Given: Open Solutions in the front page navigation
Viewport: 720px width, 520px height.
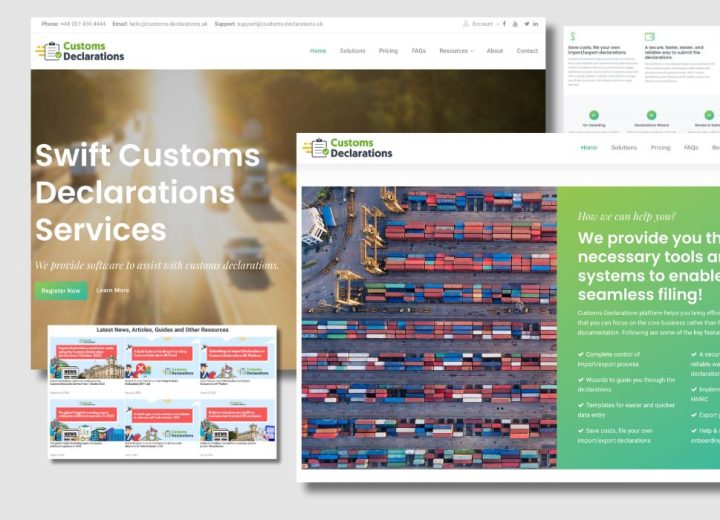Looking at the screenshot, I should pos(624,147).
